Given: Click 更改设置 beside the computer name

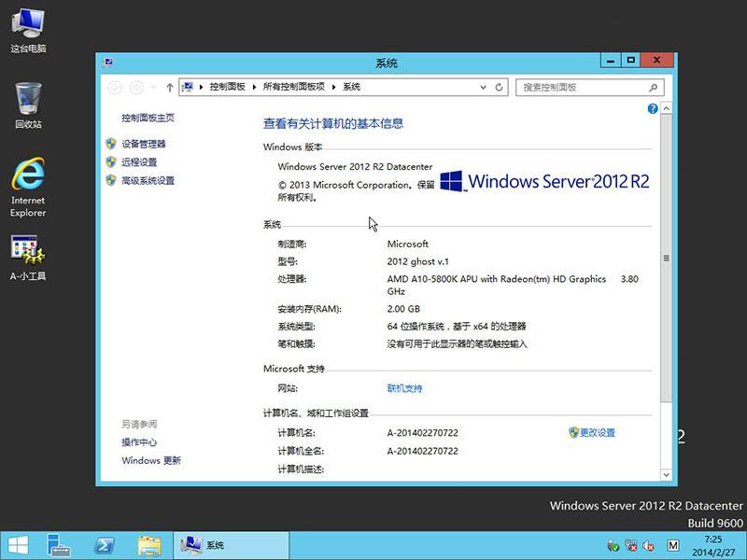Looking at the screenshot, I should point(592,432).
